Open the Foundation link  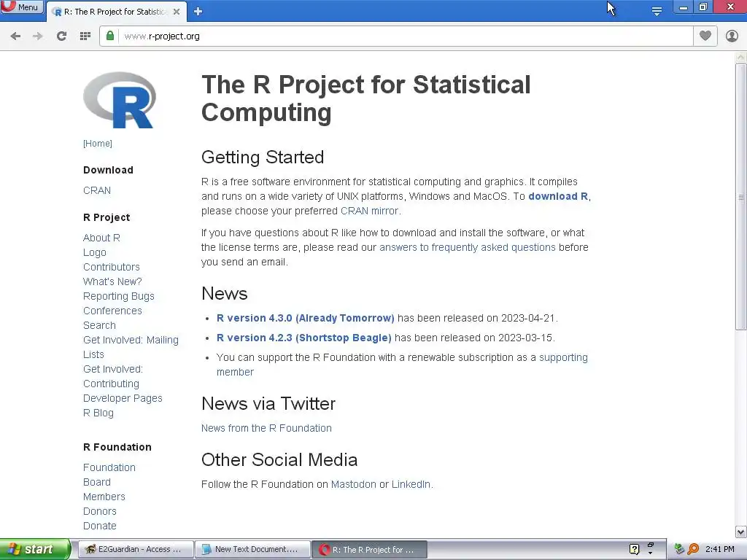(109, 467)
